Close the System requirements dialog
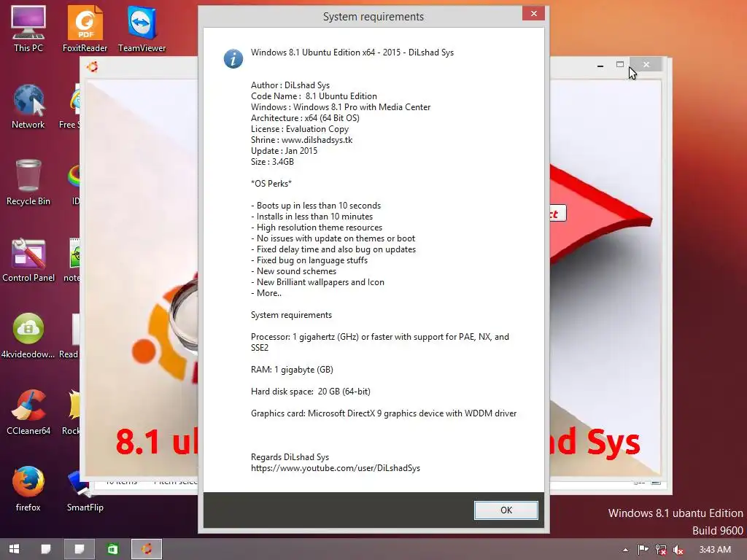This screenshot has width=747, height=560. pyautogui.click(x=533, y=13)
